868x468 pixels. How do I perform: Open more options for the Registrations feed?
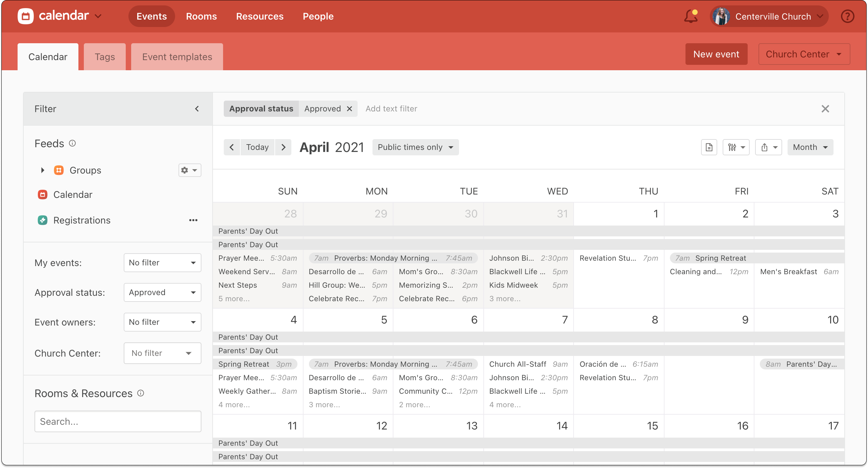click(193, 220)
